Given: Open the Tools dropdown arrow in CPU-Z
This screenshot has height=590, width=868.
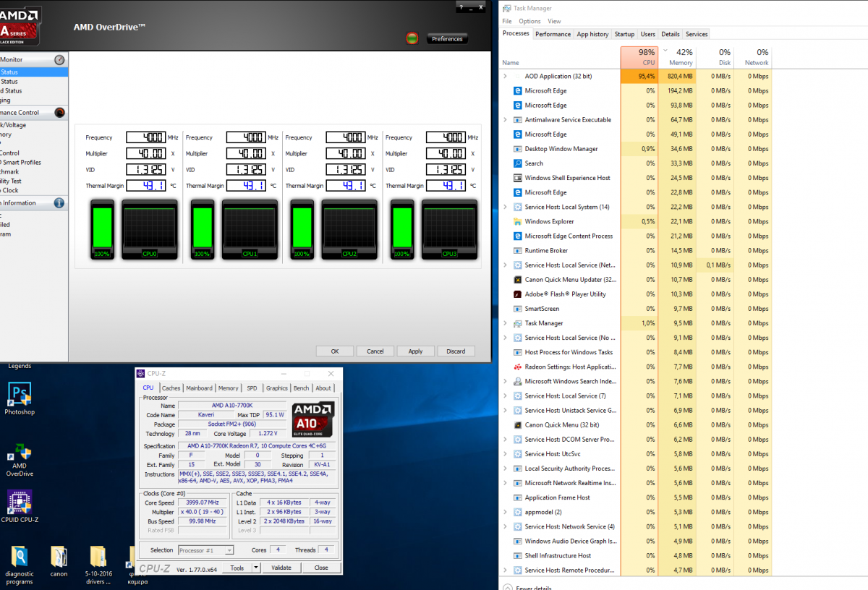Looking at the screenshot, I should click(x=256, y=568).
